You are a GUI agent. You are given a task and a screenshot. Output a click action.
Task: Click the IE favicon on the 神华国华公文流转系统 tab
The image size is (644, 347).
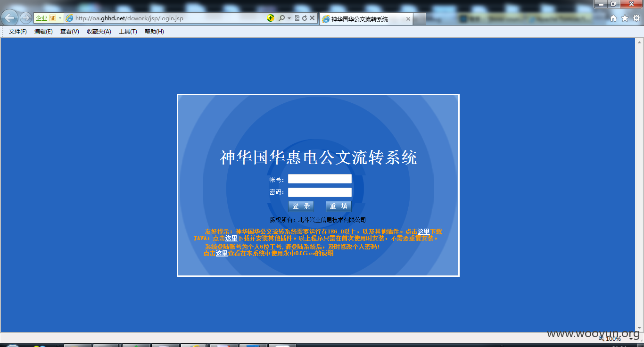pyautogui.click(x=325, y=19)
